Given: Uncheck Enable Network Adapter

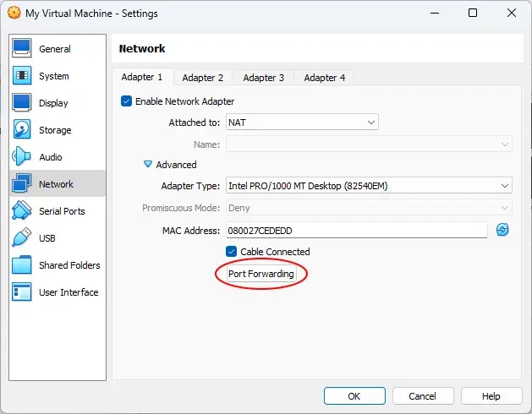Looking at the screenshot, I should click(x=126, y=101).
